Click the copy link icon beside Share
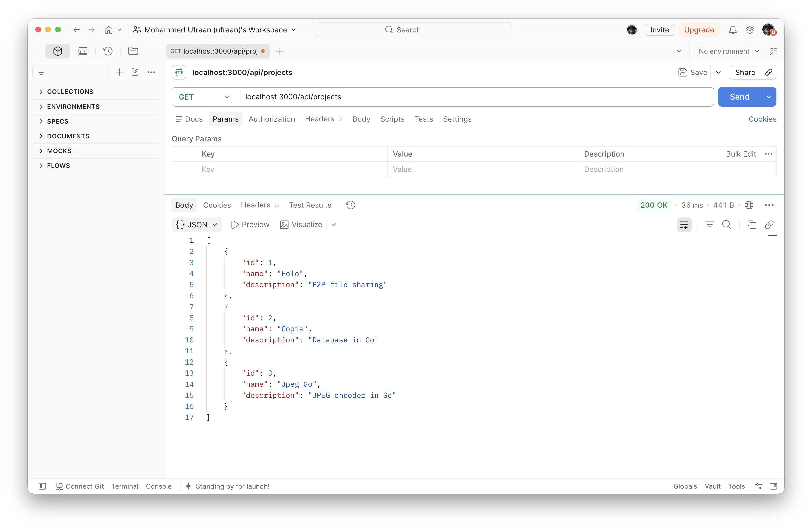Screen dimensions: 812x530 pos(769,72)
